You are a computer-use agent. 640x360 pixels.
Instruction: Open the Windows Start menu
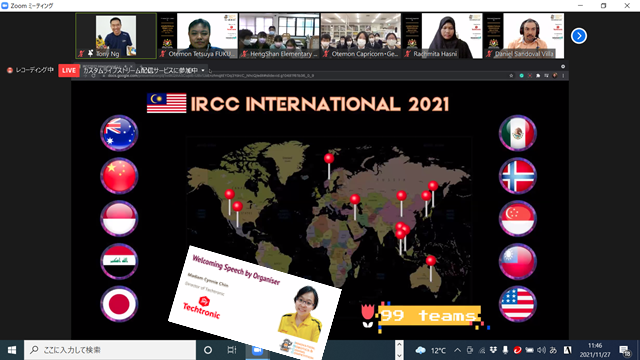(x=12, y=350)
